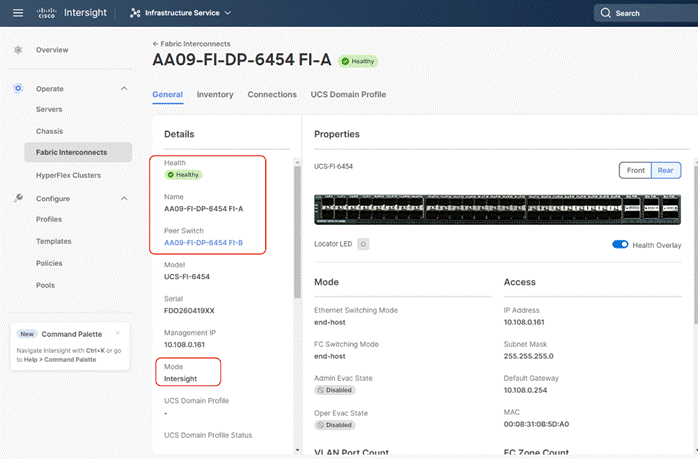698x459 pixels.
Task: Switch to the Inventory tab
Action: tap(215, 94)
